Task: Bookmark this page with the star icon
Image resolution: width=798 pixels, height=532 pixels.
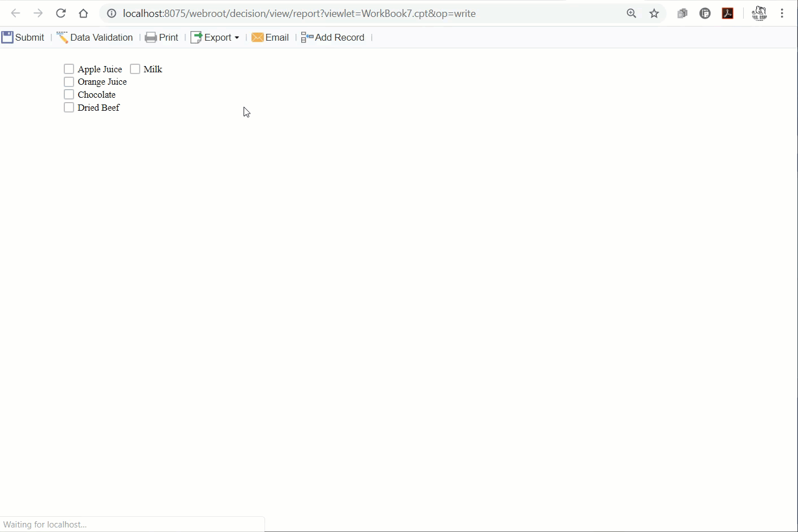Action: [x=654, y=13]
